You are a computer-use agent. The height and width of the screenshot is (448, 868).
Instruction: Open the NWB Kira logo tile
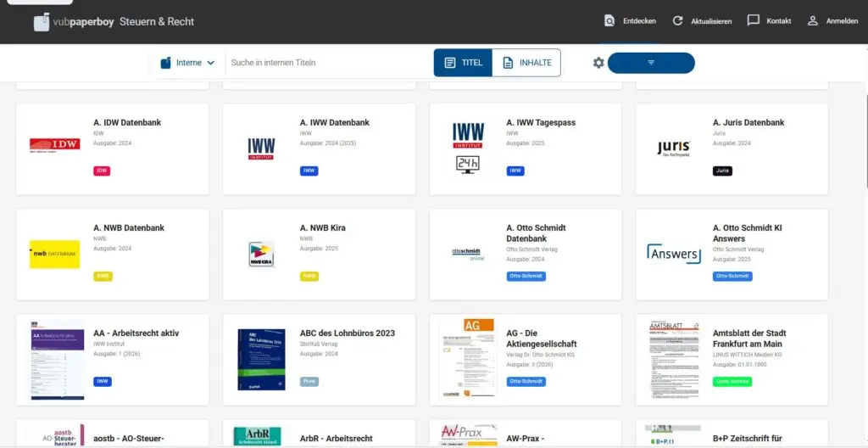click(261, 254)
